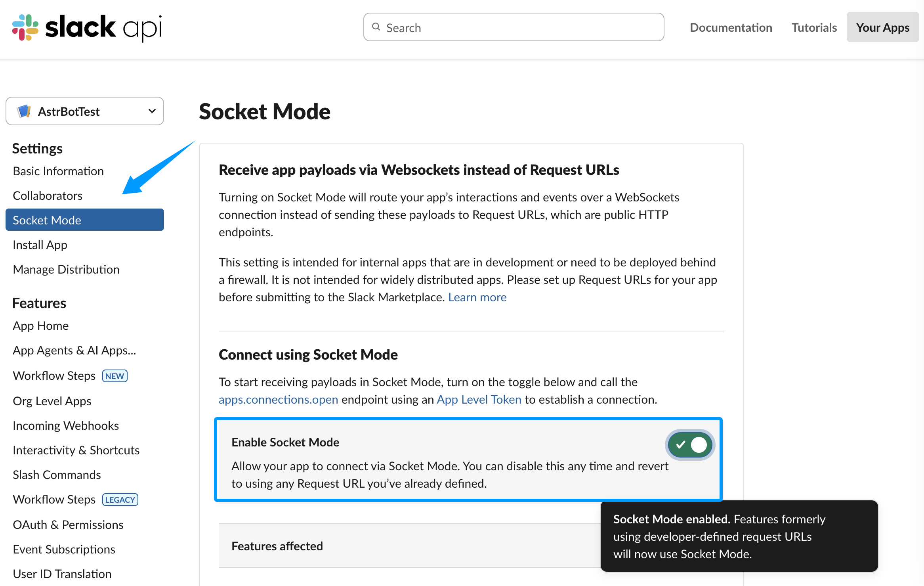Click the Slack logo icon

click(25, 27)
